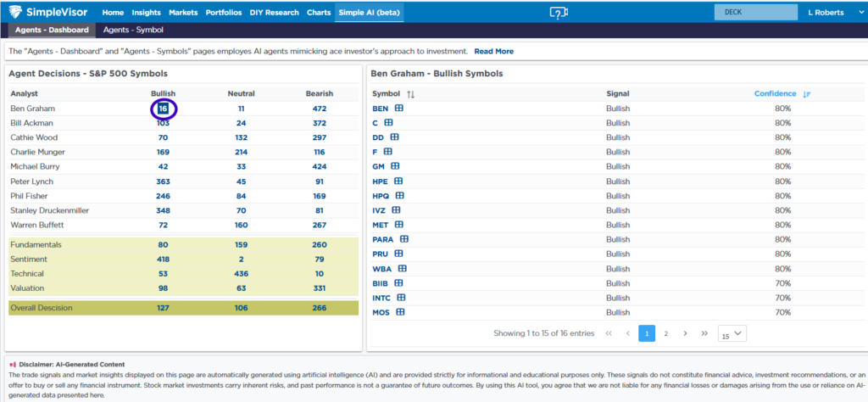The width and height of the screenshot is (868, 402).
Task: Click the DECK search input field
Action: point(755,13)
